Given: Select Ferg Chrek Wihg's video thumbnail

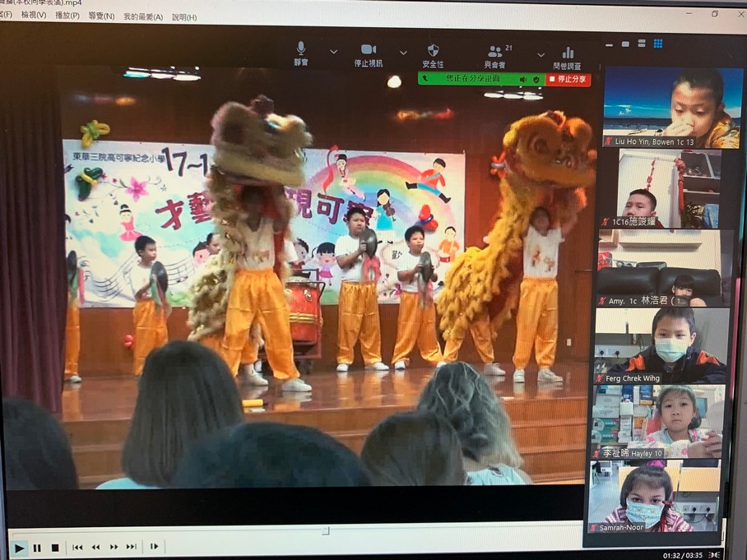Looking at the screenshot, I should coord(661,346).
